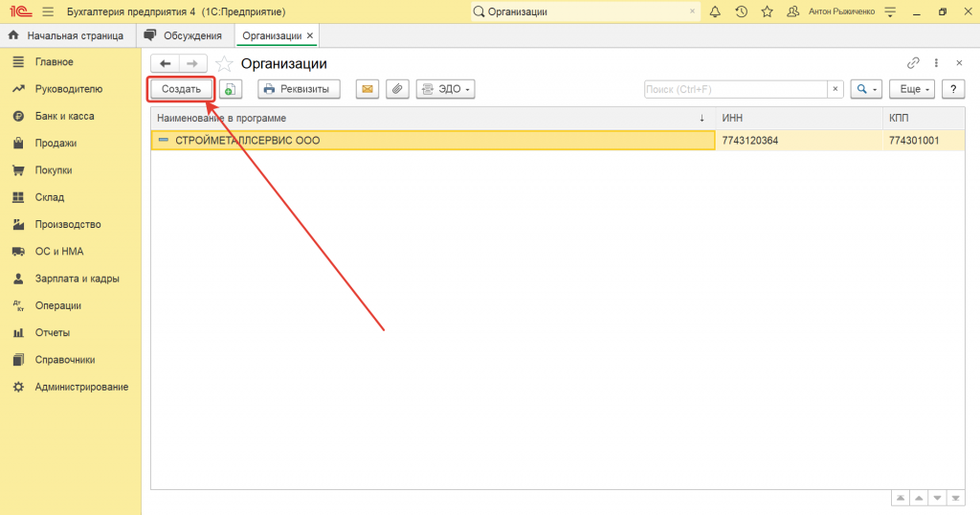Open Зарплата и кадры section
The height and width of the screenshot is (515, 980).
(77, 279)
